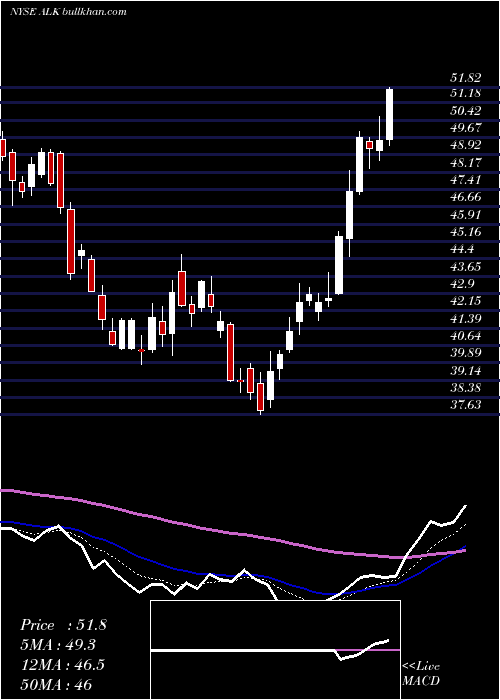Click the 48.92 price axis label
500x700 pixels.
coord(466,146)
